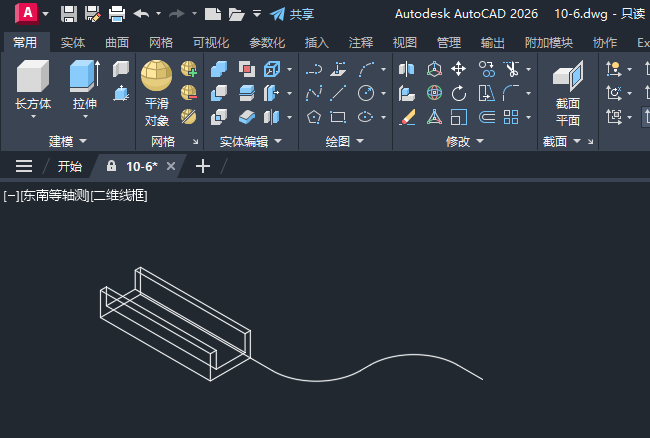Expand the Section (截面) panel
Image resolution: width=650 pixels, height=438 pixels.
coord(562,141)
